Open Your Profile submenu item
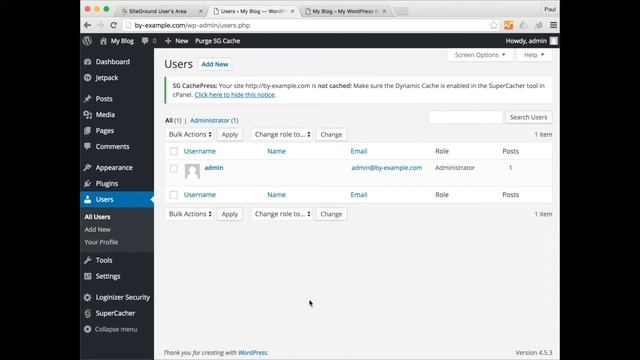This screenshot has width=640, height=360. [x=101, y=242]
